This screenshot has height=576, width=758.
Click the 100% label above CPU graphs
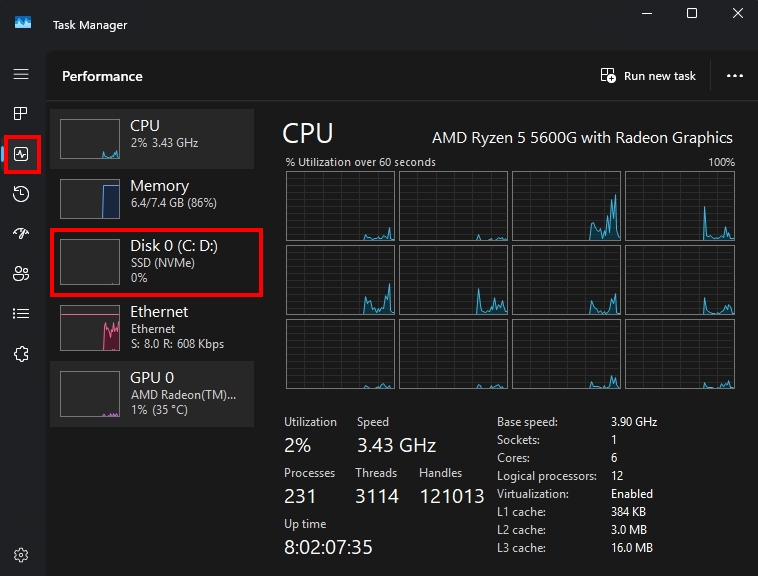(x=721, y=162)
